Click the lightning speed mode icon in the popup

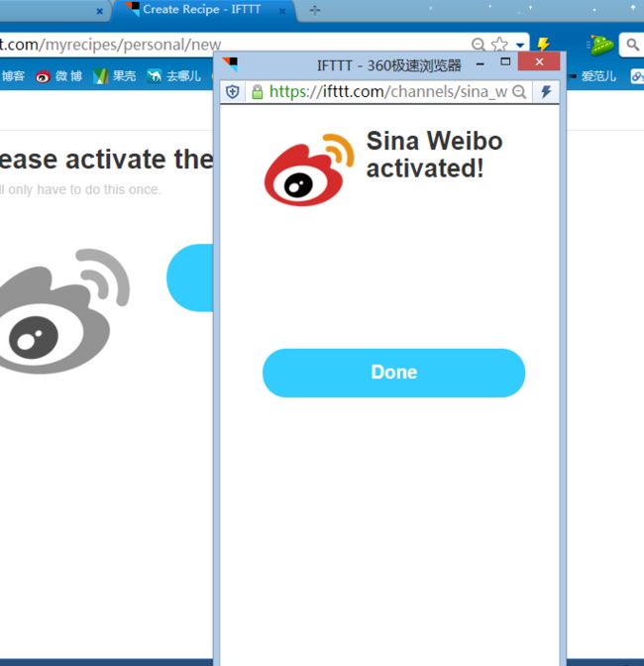click(546, 91)
